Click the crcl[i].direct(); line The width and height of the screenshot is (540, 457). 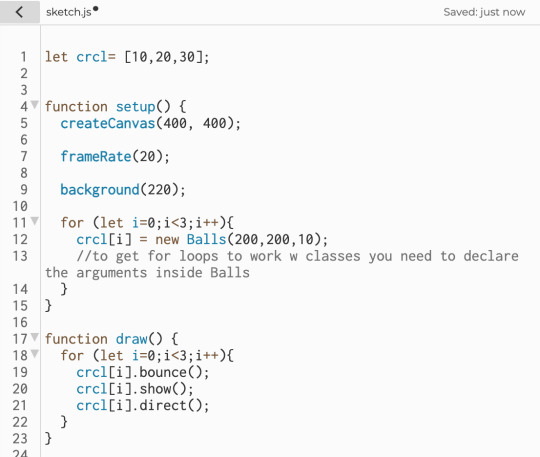(x=143, y=406)
